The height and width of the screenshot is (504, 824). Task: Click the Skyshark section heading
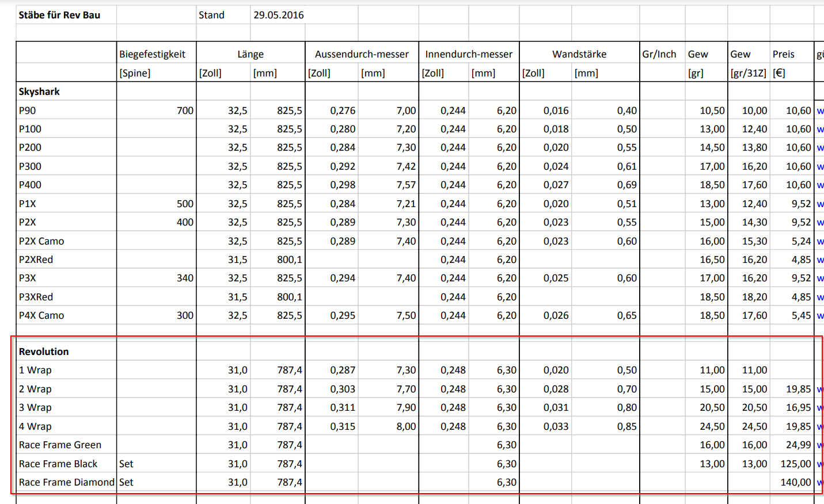point(39,91)
